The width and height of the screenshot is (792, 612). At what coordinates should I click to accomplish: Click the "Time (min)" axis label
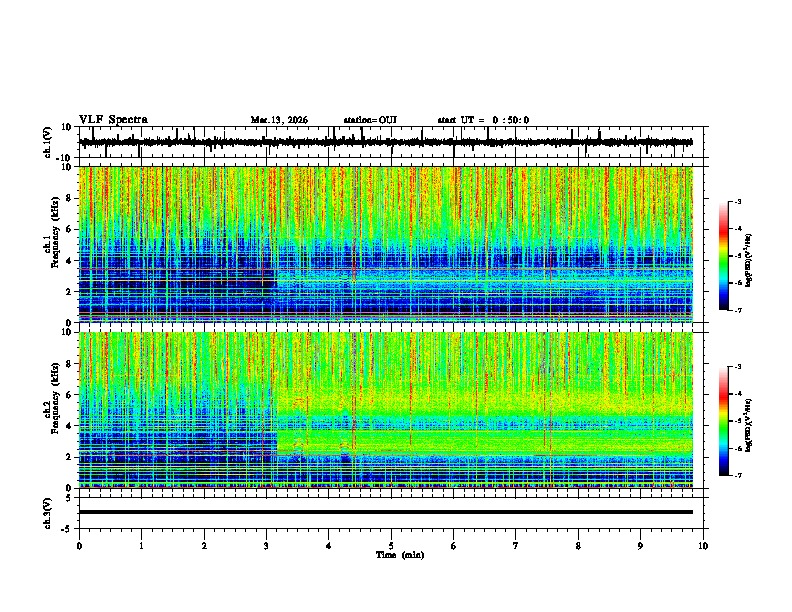tap(400, 555)
